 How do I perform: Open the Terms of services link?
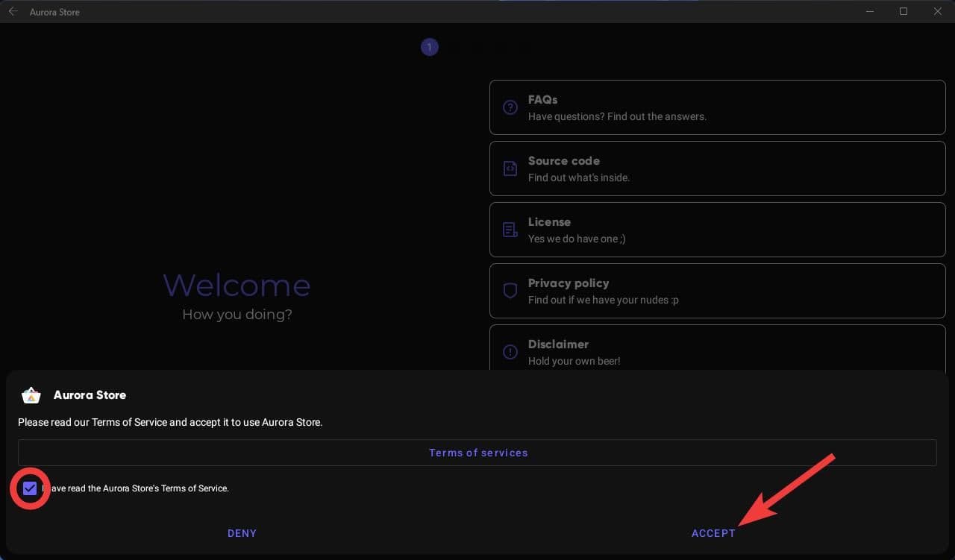click(x=477, y=453)
